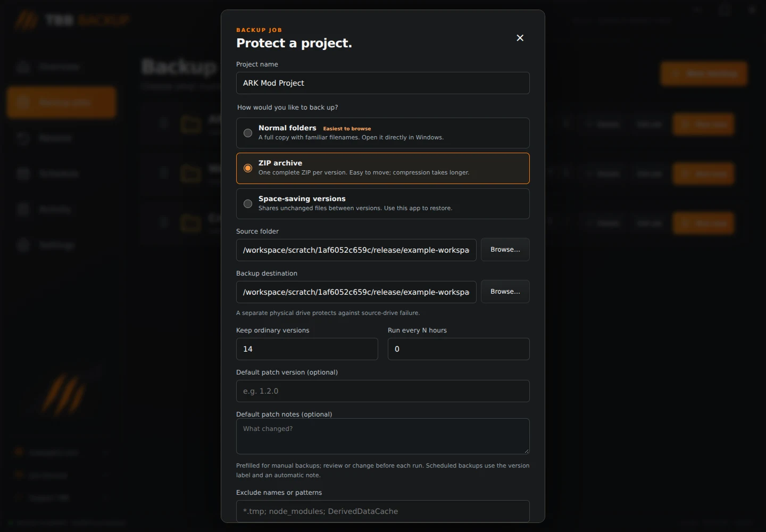The image size is (766, 532).
Task: Click the Backup destination path field
Action: (x=356, y=292)
